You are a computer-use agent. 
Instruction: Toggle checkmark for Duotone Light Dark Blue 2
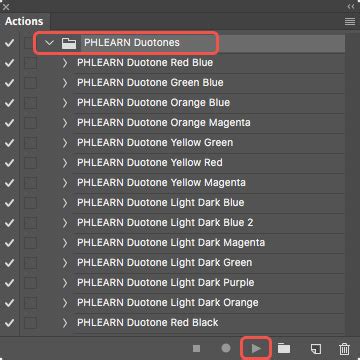10,223
